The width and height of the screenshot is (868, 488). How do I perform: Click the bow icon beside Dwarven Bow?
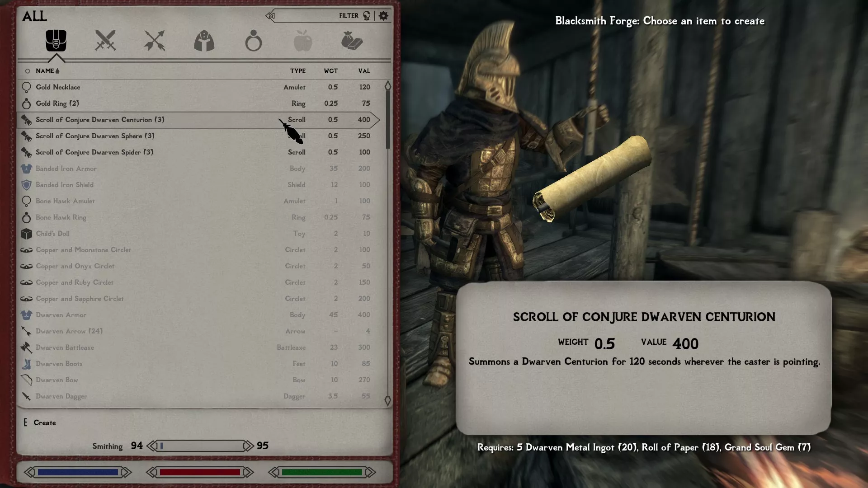tap(26, 380)
